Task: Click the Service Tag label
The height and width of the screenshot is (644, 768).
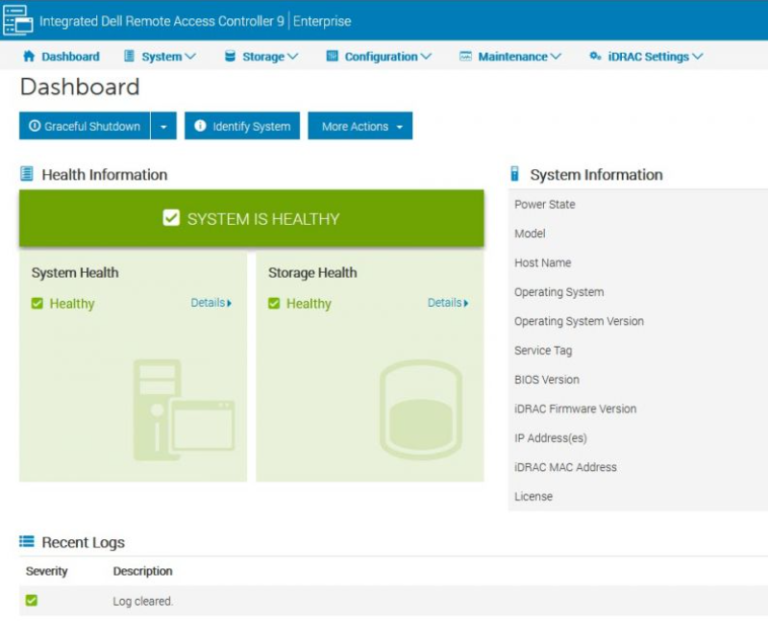Action: (x=543, y=351)
